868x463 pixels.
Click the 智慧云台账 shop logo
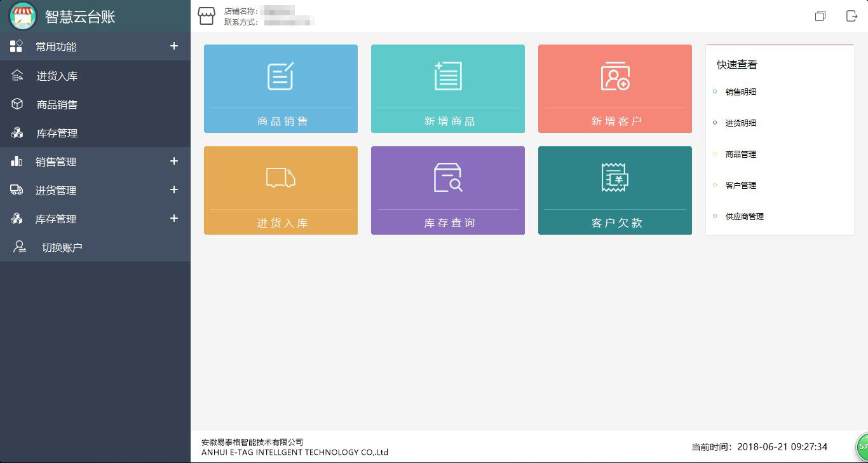23,16
